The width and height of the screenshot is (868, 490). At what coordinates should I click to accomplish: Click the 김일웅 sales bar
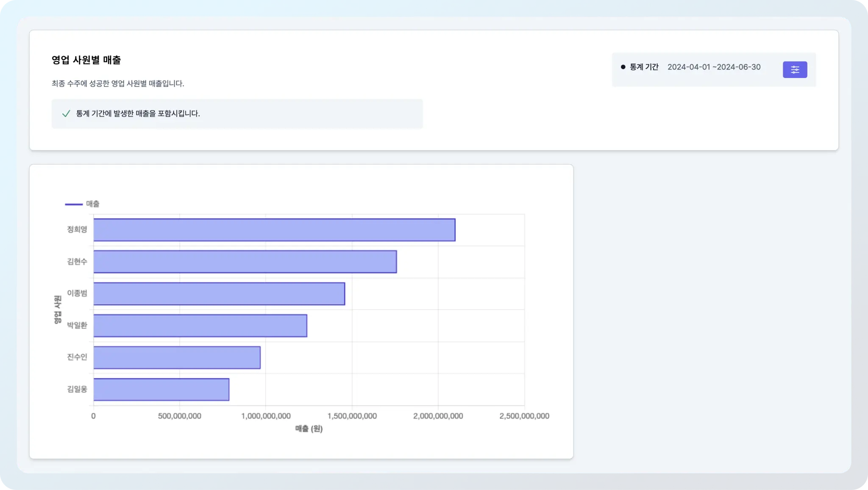161,390
